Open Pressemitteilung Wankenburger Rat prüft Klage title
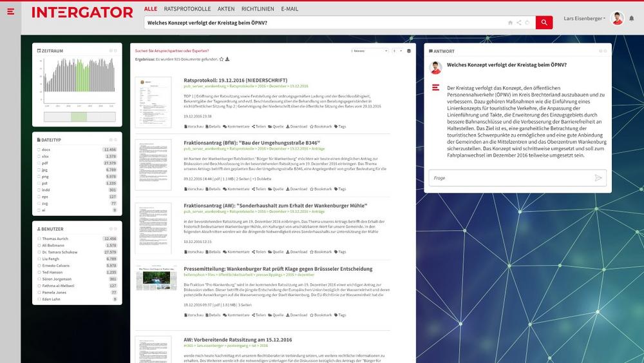Image resolution: width=644 pixels, height=363 pixels. 278,269
